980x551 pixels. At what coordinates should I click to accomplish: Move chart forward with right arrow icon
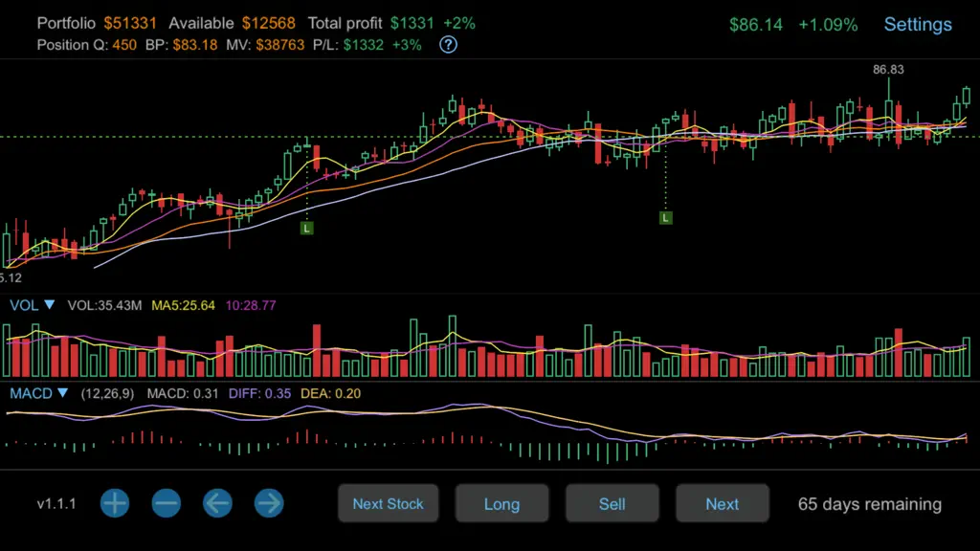[x=269, y=503]
